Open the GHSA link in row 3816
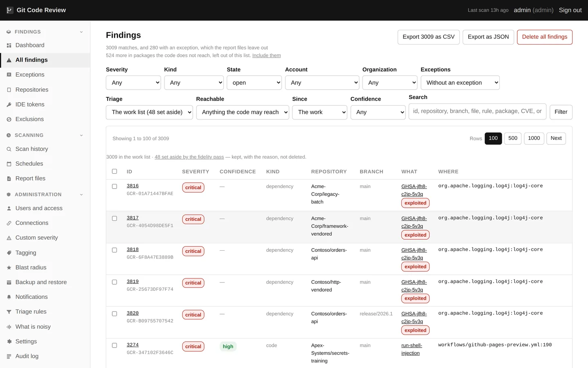This screenshot has height=368, width=588. click(414, 190)
